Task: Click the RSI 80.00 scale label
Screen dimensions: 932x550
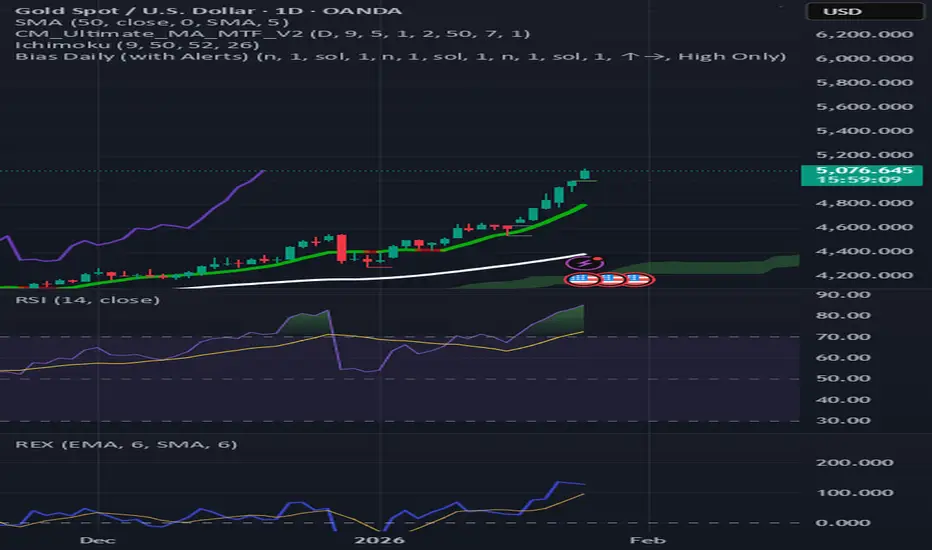Action: click(843, 316)
